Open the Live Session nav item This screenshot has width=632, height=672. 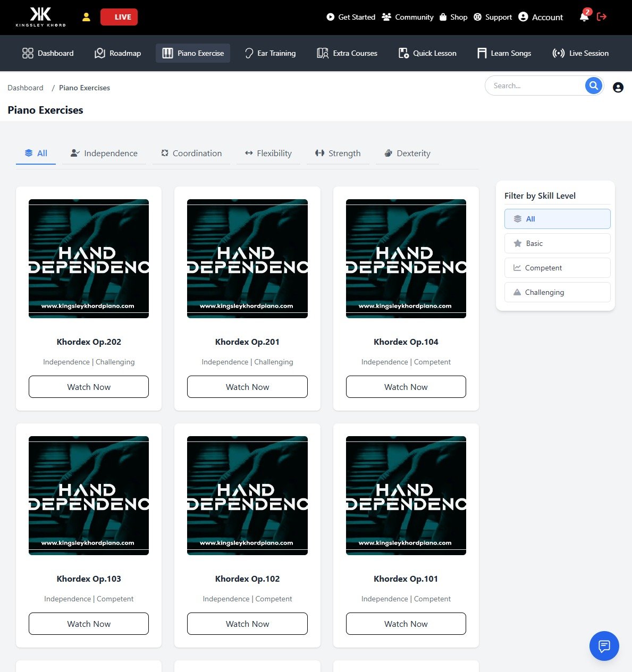click(x=580, y=53)
